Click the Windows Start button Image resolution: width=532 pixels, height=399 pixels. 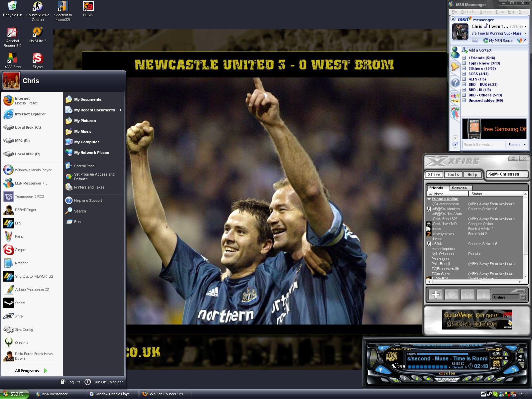[15, 394]
